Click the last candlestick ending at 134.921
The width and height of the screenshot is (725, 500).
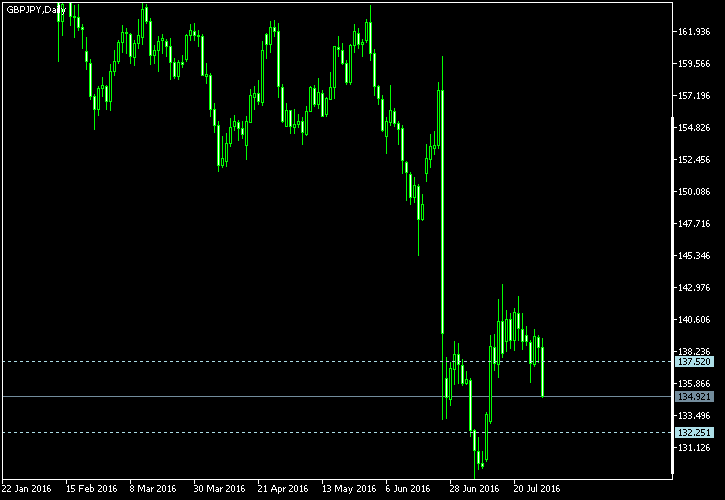542,371
